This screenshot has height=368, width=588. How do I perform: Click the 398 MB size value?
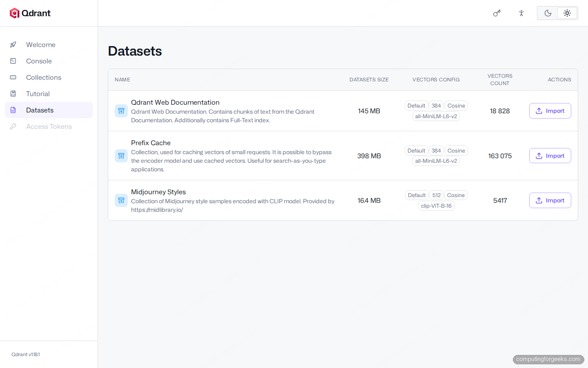pyautogui.click(x=369, y=156)
